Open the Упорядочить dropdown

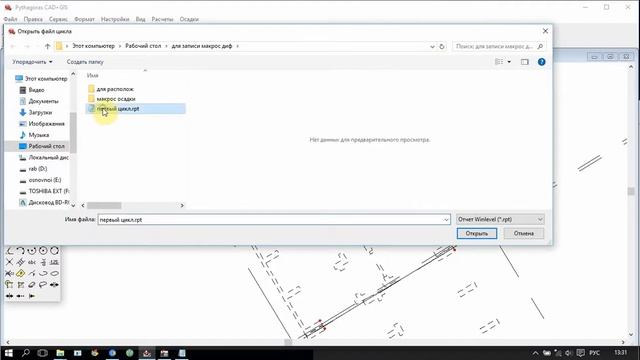tap(32, 62)
